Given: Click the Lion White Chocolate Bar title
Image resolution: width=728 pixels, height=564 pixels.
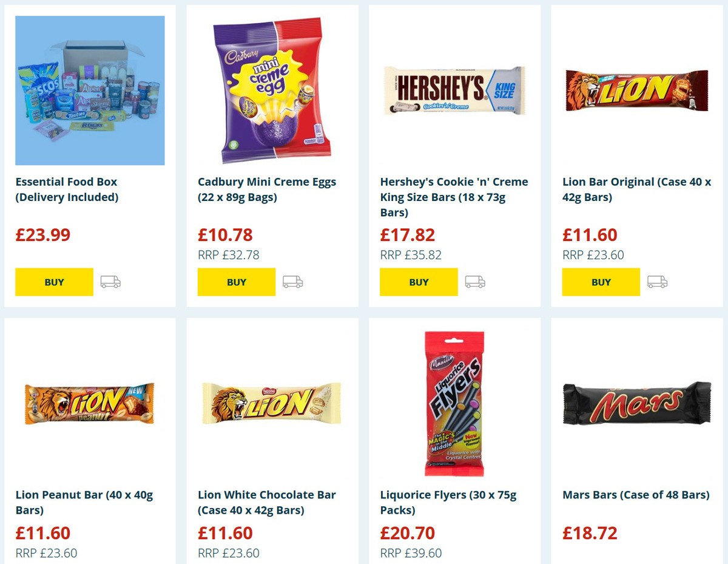Looking at the screenshot, I should point(268,502).
